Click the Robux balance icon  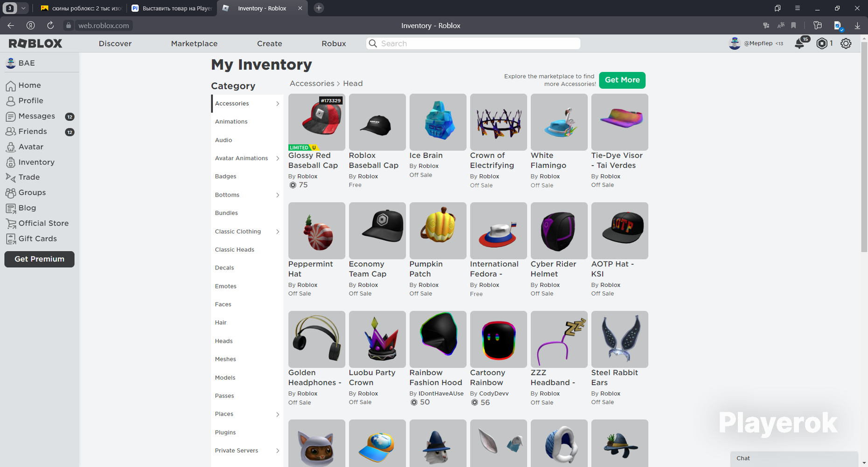pos(822,43)
